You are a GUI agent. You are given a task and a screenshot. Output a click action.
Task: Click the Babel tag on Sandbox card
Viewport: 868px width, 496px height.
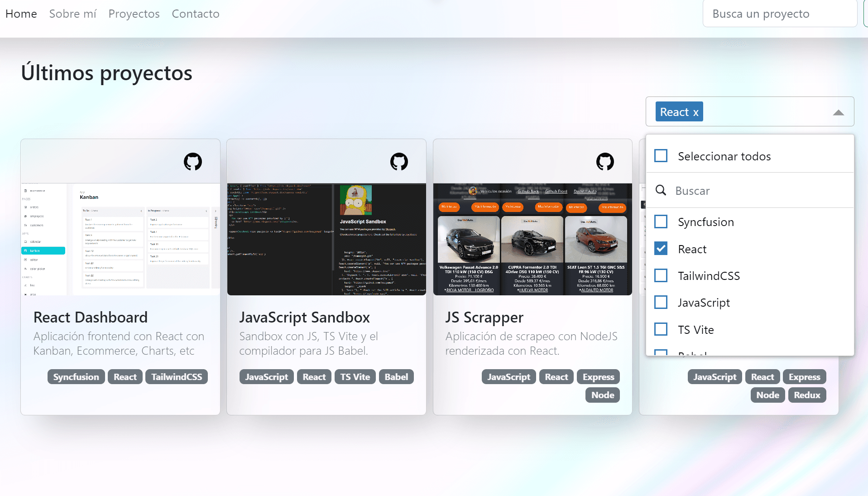click(396, 377)
